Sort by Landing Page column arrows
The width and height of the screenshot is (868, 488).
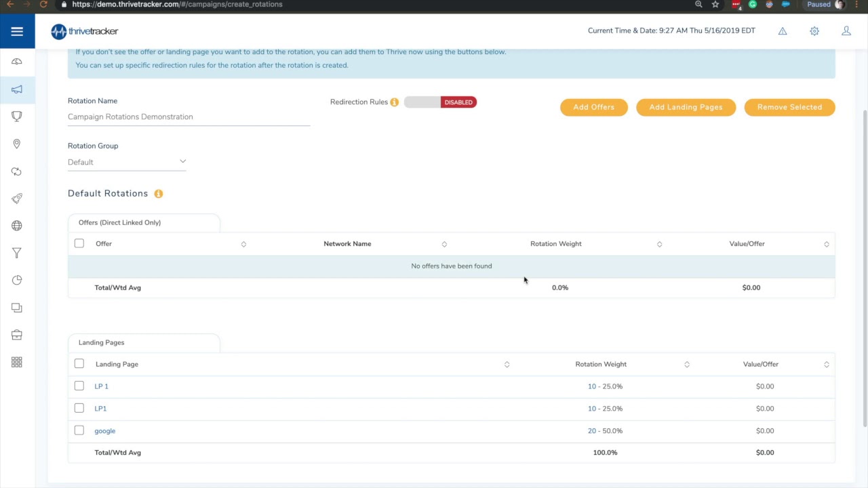tap(507, 365)
